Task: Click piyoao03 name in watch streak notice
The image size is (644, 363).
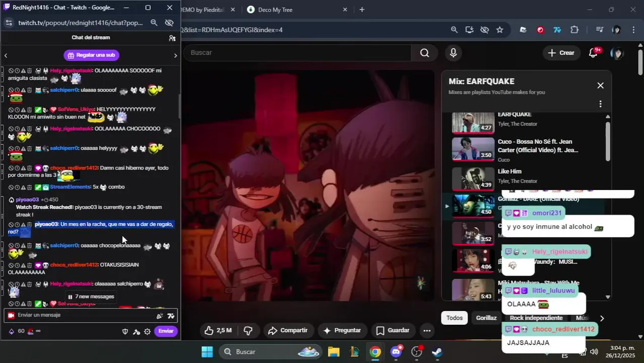Action: [x=27, y=200]
